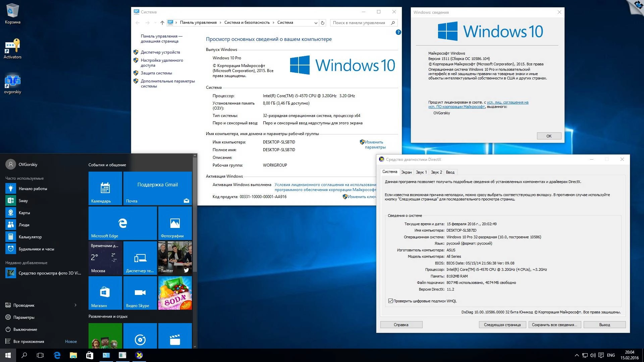Open the Диспетчер телефонов tile
Image resolution: width=644 pixels, height=362 pixels.
[140, 258]
